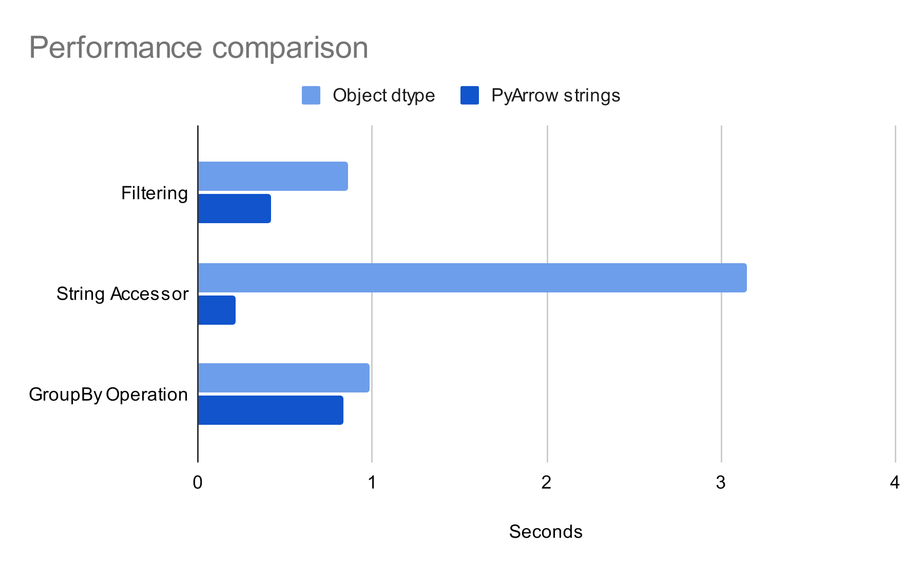Select the PyArrow strings bar for GroupBy Operation
This screenshot has height=571, width=924.
coord(271,410)
